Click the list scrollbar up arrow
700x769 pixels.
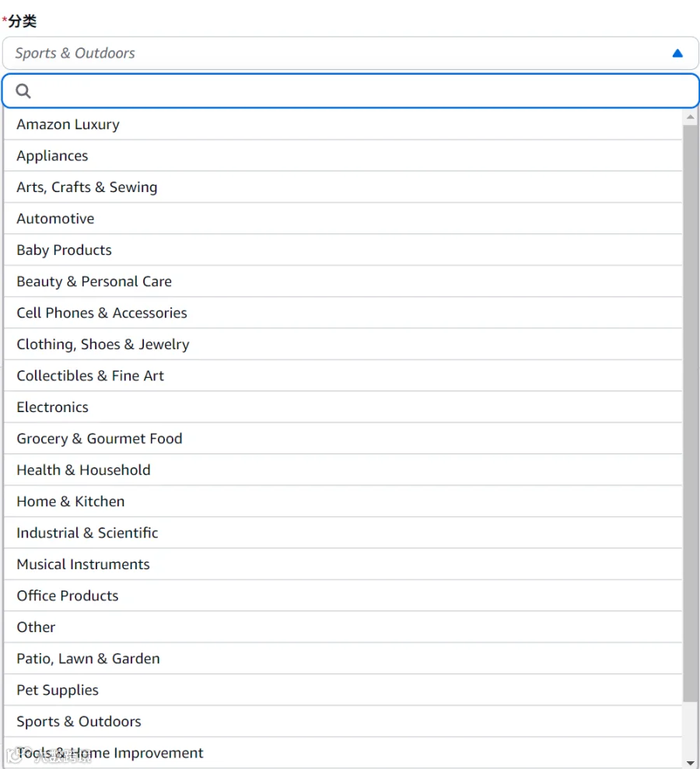coord(690,117)
